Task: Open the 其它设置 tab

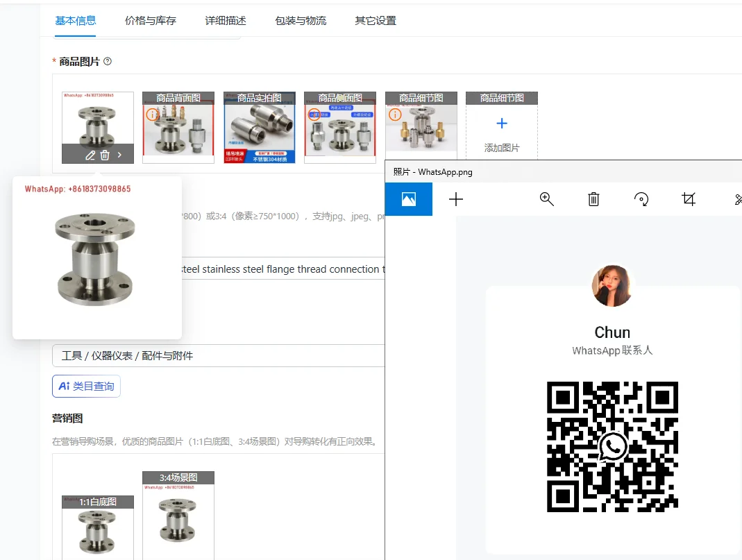Action: (x=375, y=21)
